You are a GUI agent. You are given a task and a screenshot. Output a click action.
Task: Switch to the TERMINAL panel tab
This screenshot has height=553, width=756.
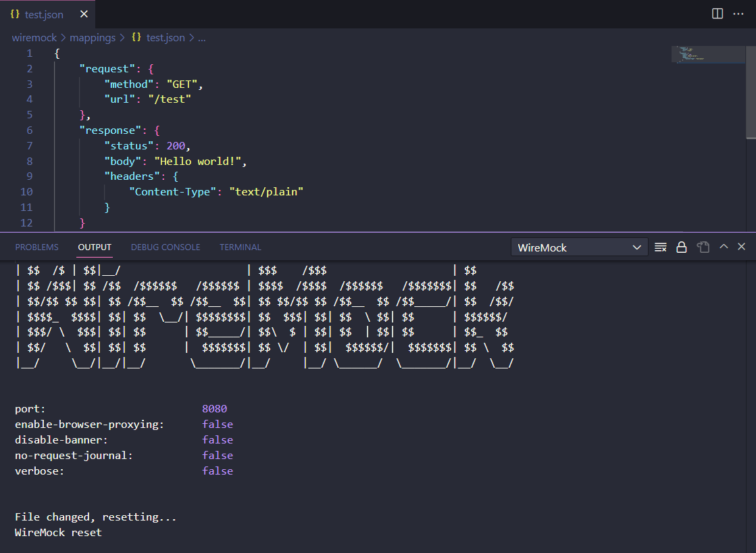[x=240, y=247]
